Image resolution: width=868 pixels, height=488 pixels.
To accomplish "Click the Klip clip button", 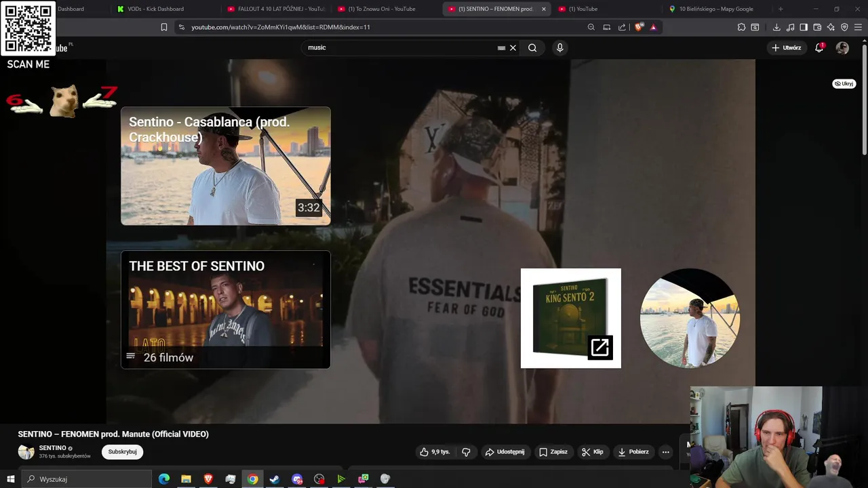I will tap(593, 451).
